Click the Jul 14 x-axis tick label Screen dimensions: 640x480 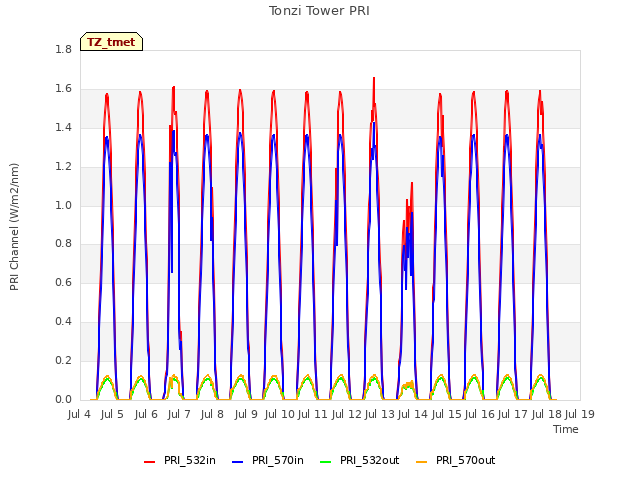pos(413,414)
